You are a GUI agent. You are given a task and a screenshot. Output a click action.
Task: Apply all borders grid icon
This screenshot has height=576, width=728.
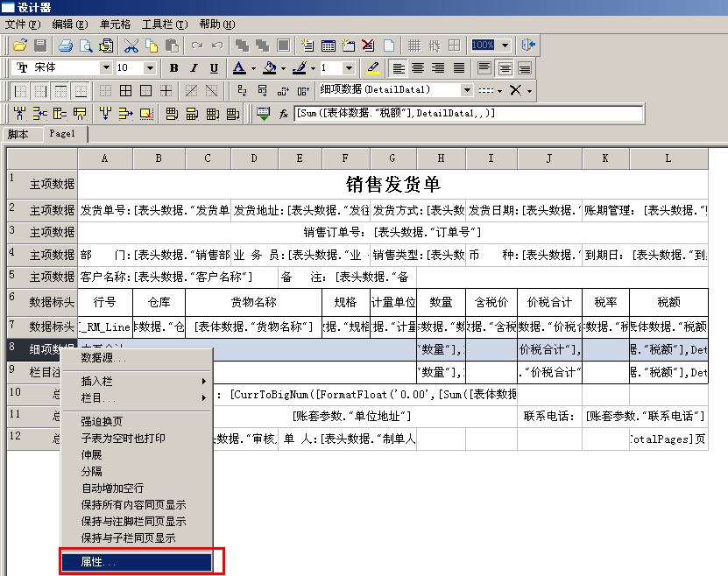click(126, 90)
